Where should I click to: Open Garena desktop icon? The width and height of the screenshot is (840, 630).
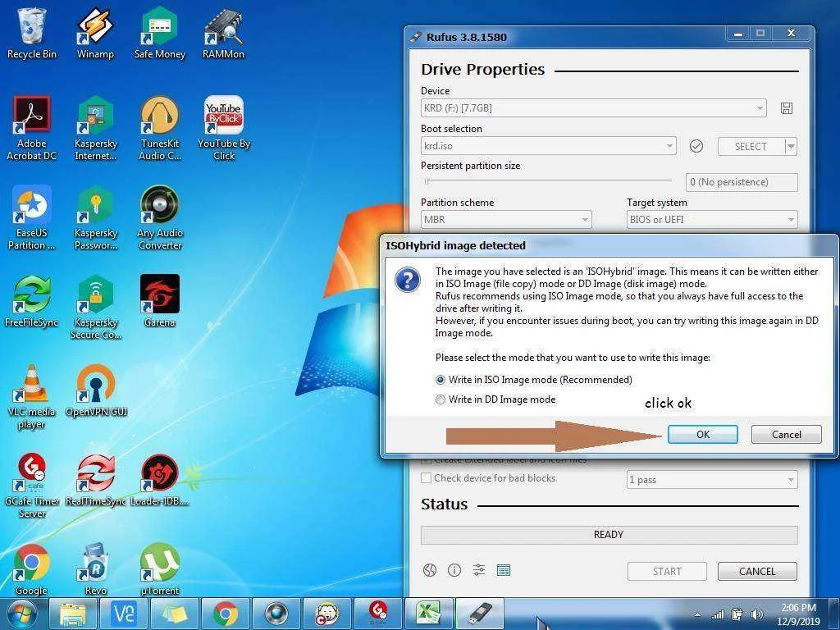point(160,301)
